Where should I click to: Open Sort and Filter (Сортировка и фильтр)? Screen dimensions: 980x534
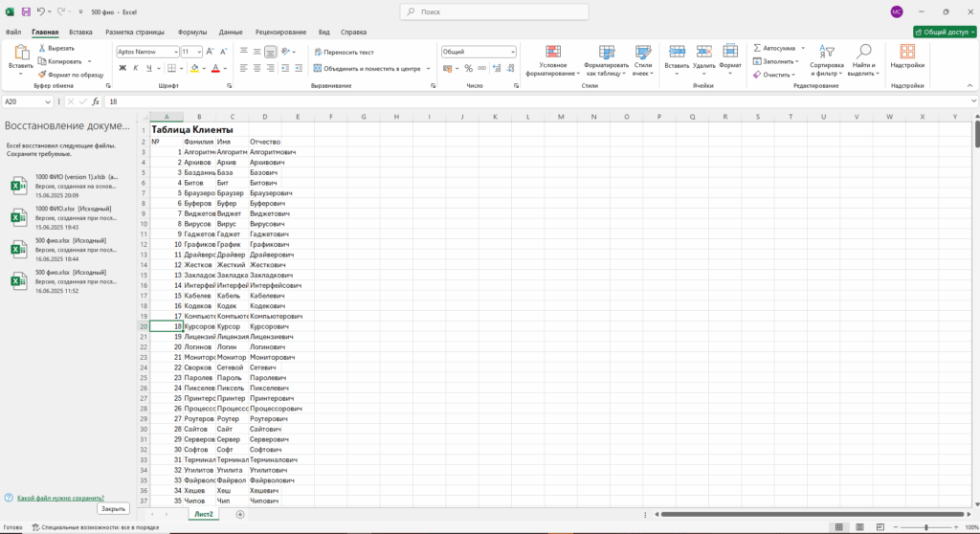pos(826,60)
